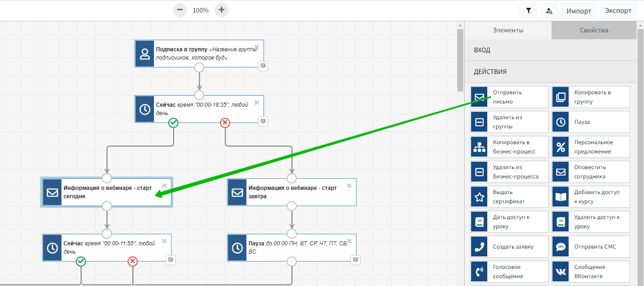The width and height of the screenshot is (644, 286).
Task: Switch to the Элементы tab
Action: pos(508,30)
